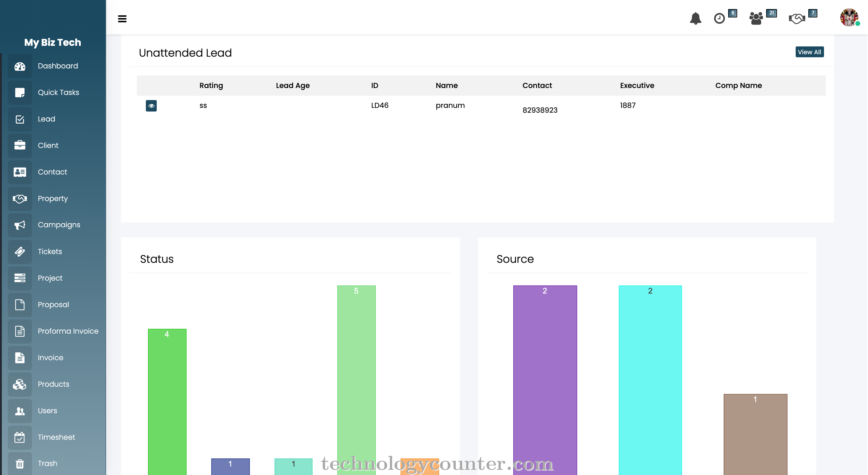
Task: Click the badge showing 6
Action: (733, 13)
